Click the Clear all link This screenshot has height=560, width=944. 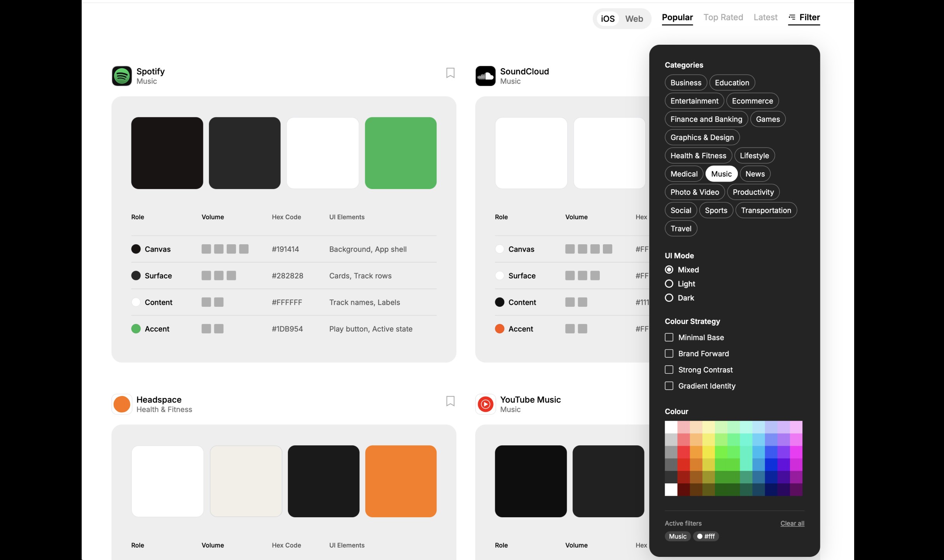[792, 523]
